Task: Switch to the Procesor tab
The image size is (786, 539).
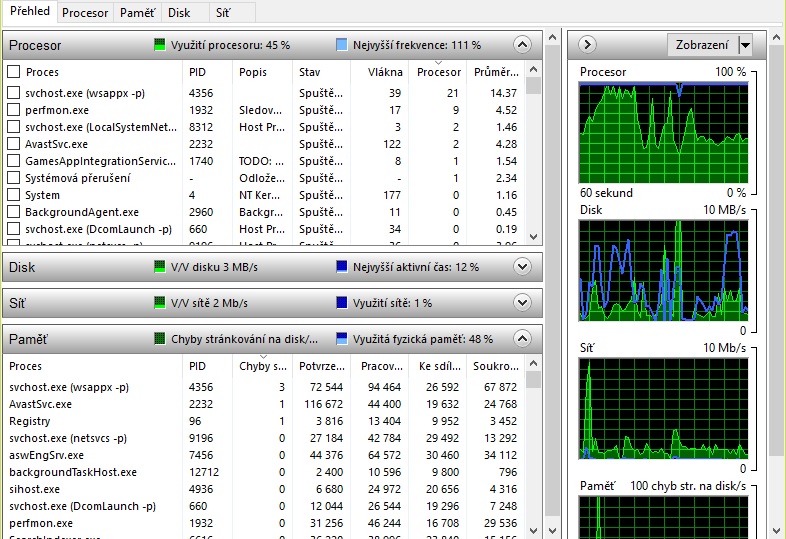Action: point(85,13)
